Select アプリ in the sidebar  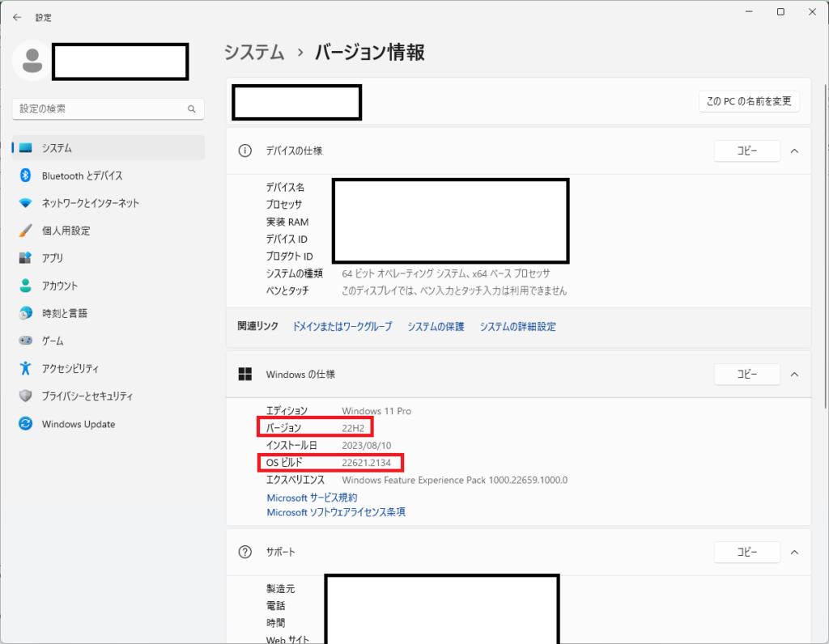click(x=108, y=258)
